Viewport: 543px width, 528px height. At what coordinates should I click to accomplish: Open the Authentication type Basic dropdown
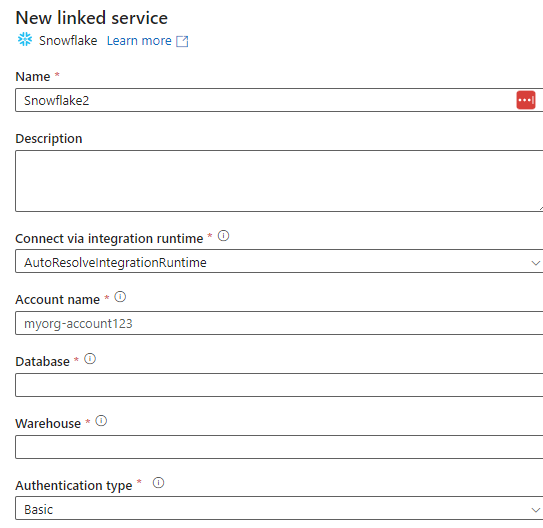pyautogui.click(x=279, y=508)
